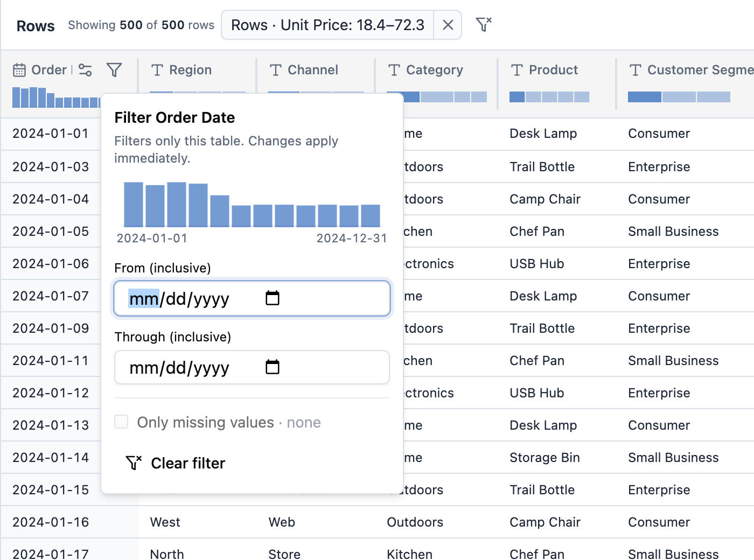The height and width of the screenshot is (560, 754).
Task: Click the Clear filter button
Action: tap(176, 463)
